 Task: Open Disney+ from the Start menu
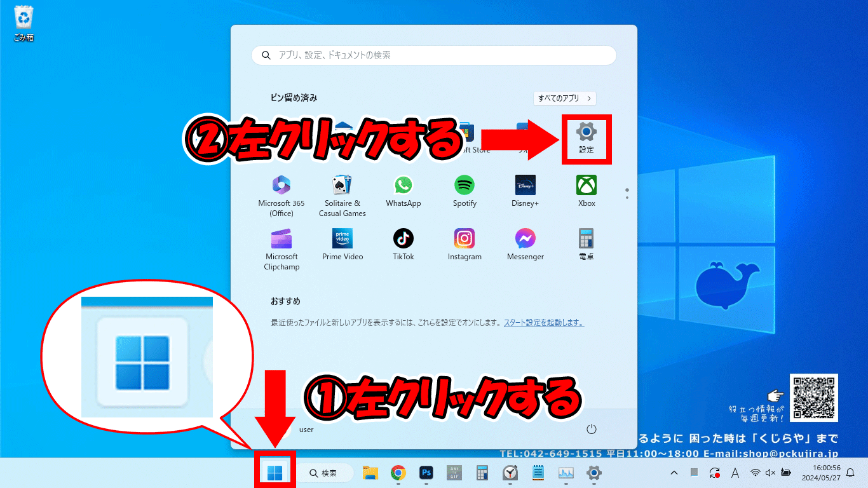(x=525, y=189)
